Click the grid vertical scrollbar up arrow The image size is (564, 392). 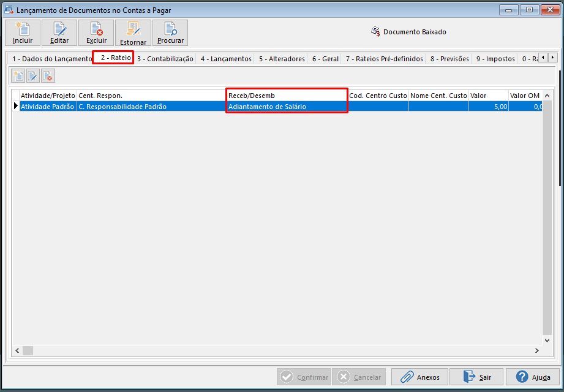[547, 96]
